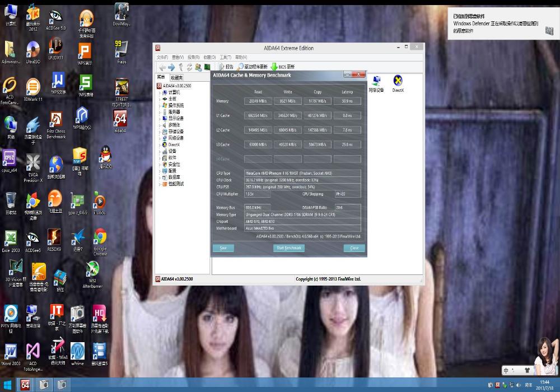Image resolution: width=560 pixels, height=392 pixels.
Task: Click the CPU Multiplier field showing 13.5x
Action: coord(257,194)
